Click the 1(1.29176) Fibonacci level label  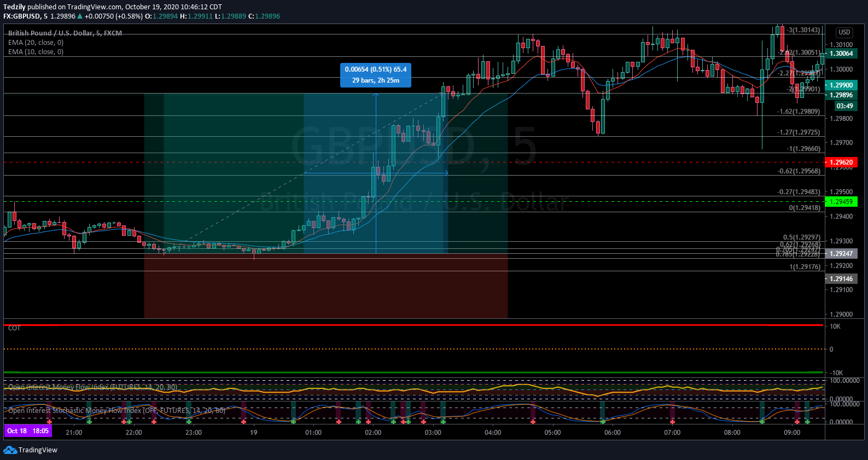[x=805, y=267]
